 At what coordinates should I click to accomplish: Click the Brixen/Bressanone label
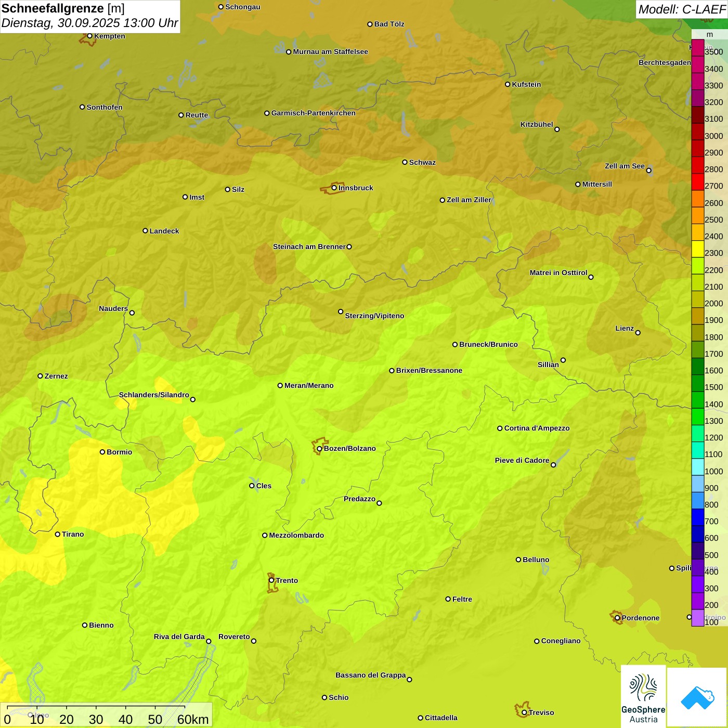tap(429, 370)
